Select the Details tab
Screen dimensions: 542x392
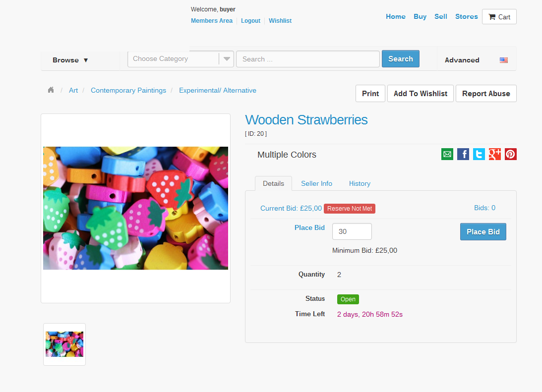(x=273, y=183)
